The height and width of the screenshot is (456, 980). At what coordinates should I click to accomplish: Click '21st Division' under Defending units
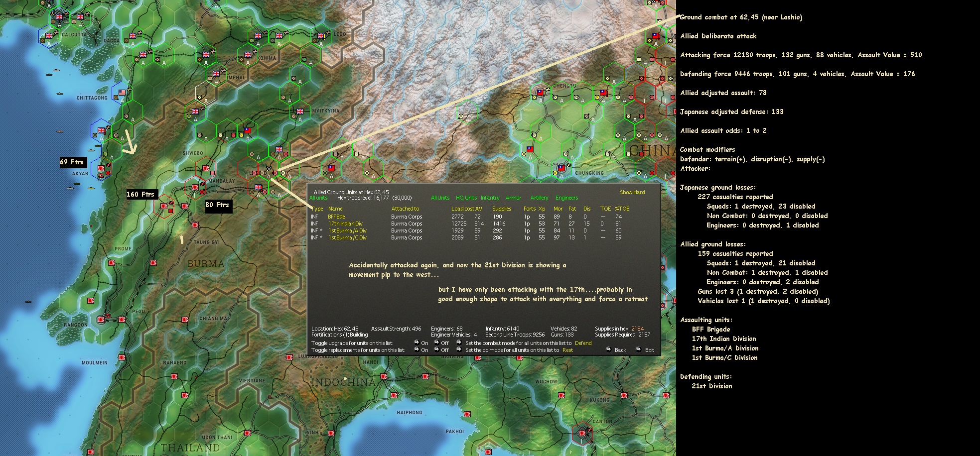[x=711, y=386]
